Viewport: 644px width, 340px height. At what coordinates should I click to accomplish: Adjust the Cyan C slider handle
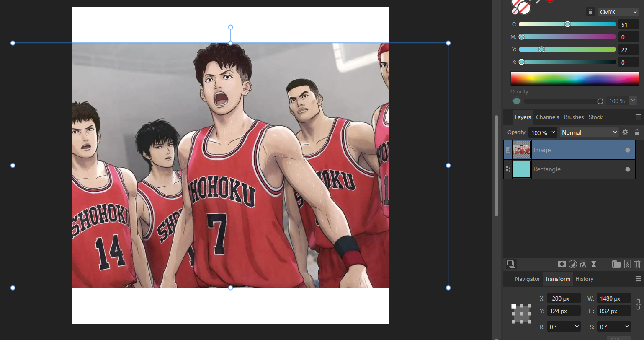[x=567, y=24]
